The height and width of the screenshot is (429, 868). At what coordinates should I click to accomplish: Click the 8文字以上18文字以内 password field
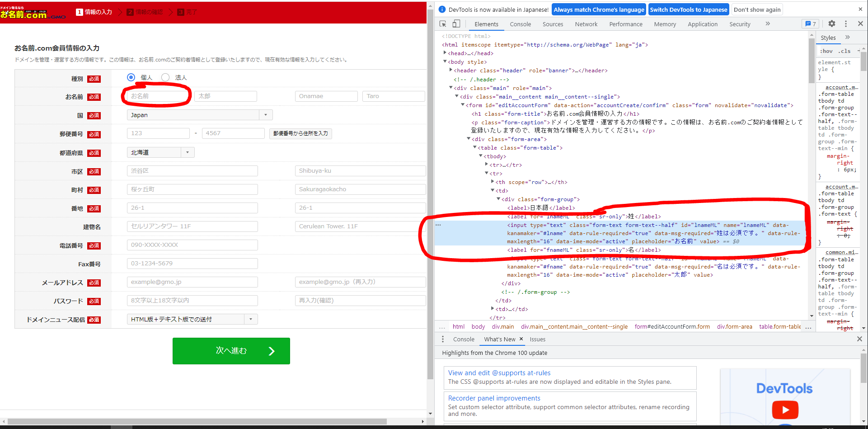point(192,301)
